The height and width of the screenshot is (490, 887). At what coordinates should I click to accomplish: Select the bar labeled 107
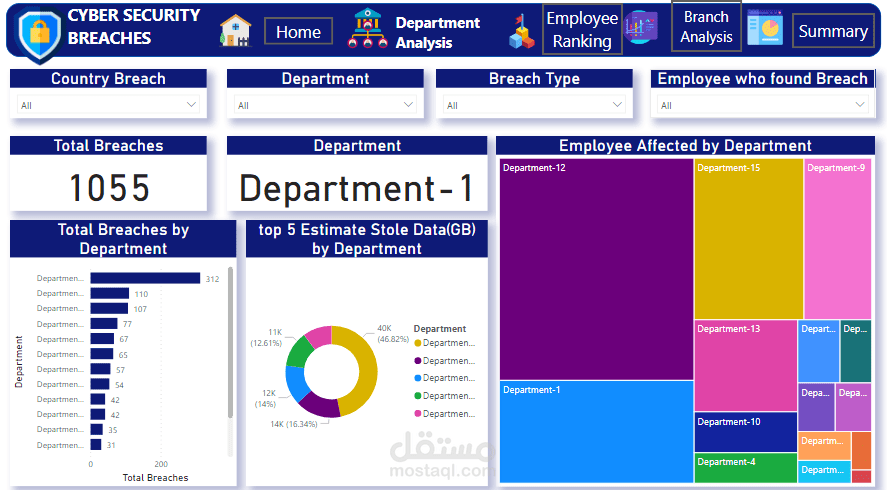pyautogui.click(x=109, y=308)
